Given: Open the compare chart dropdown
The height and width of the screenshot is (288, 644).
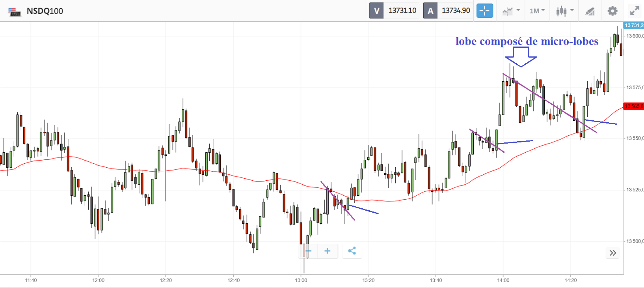Looking at the screenshot, I should [x=511, y=11].
